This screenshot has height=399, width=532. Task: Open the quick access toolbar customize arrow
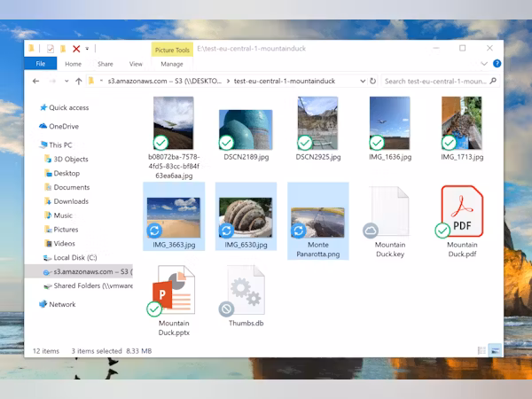click(x=87, y=49)
